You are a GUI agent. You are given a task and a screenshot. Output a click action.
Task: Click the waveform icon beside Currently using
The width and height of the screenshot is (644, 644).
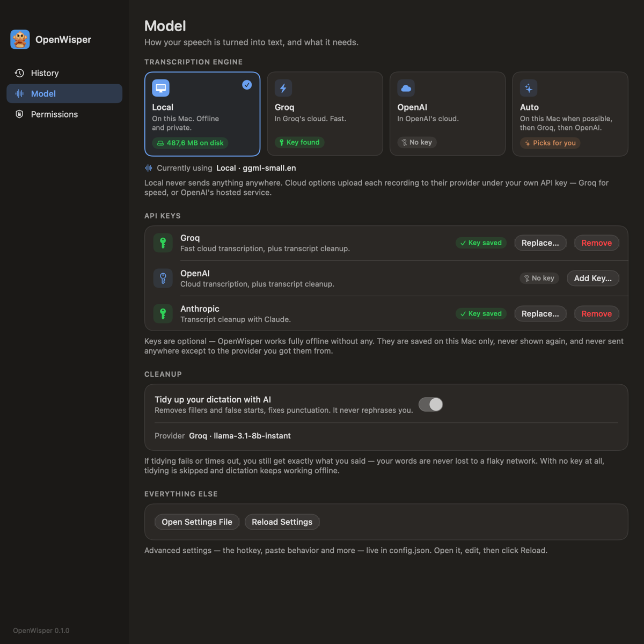149,168
